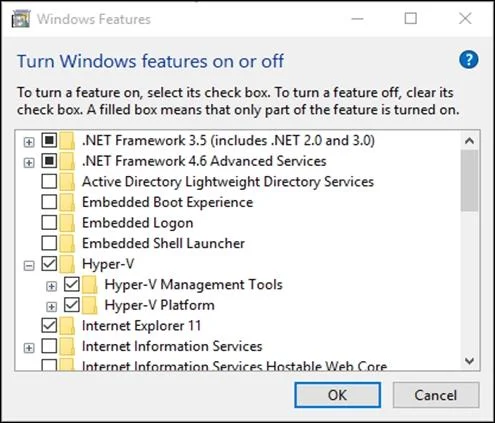Expand the Hyper-V Platform subtree
The width and height of the screenshot is (495, 423).
51,307
